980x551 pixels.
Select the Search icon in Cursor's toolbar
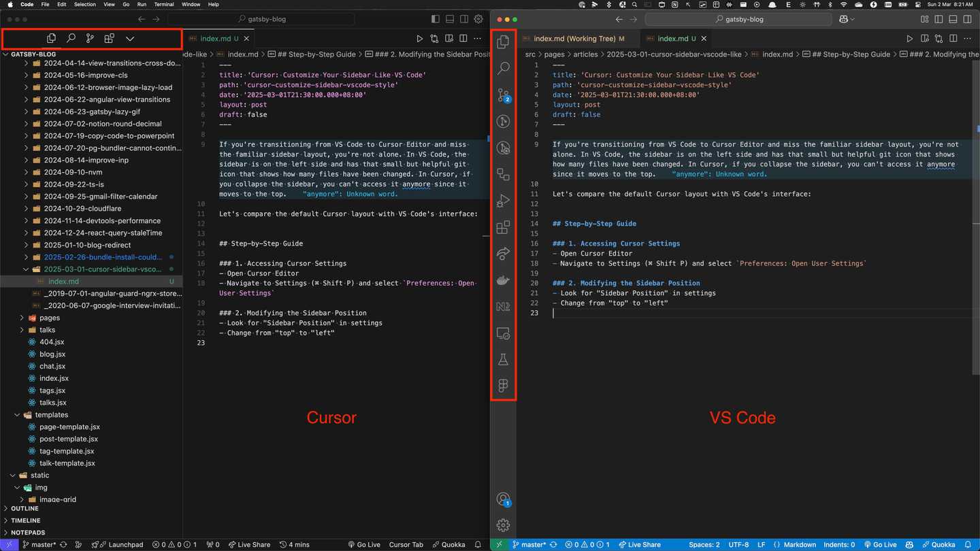coord(71,39)
